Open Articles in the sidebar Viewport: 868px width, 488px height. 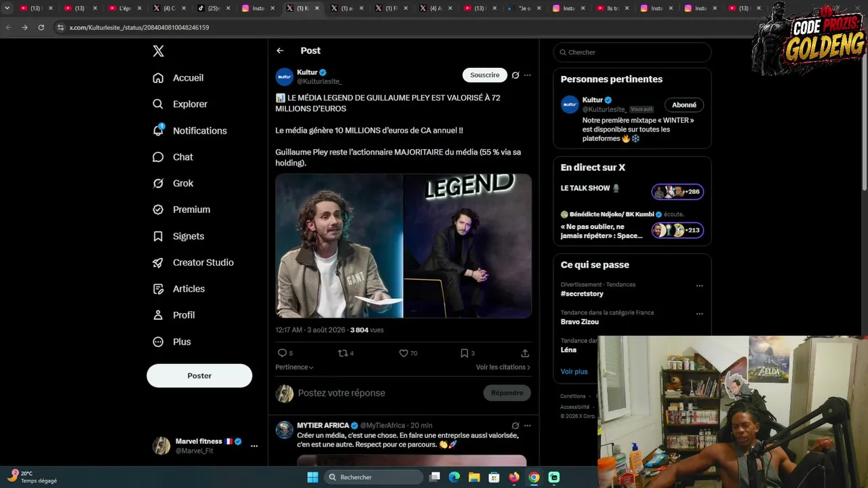click(x=179, y=289)
